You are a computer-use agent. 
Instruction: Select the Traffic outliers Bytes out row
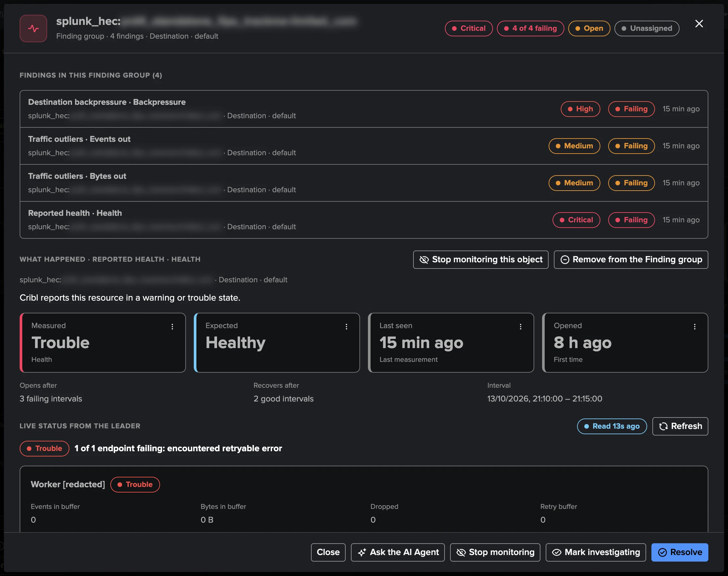point(364,183)
